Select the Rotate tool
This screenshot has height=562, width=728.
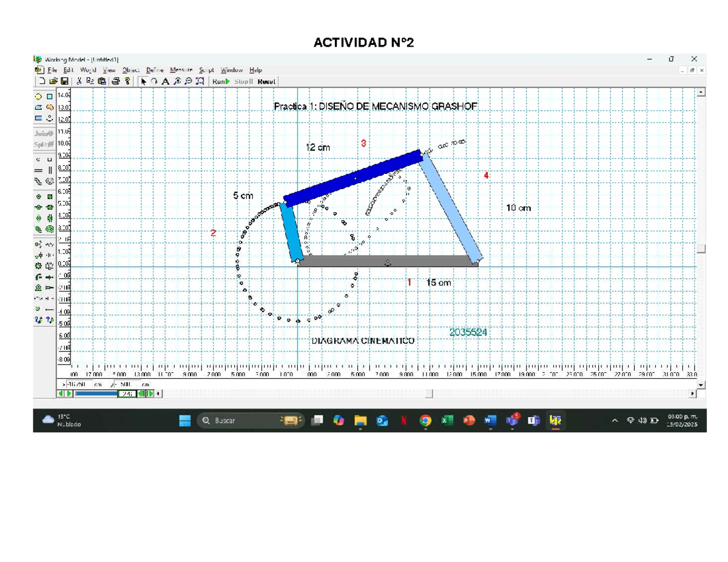click(x=153, y=81)
